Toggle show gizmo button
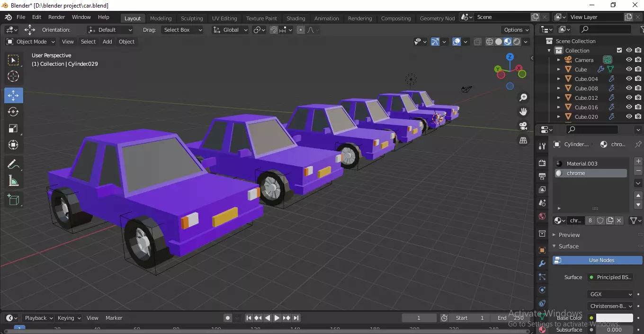The width and height of the screenshot is (644, 334). (435, 42)
